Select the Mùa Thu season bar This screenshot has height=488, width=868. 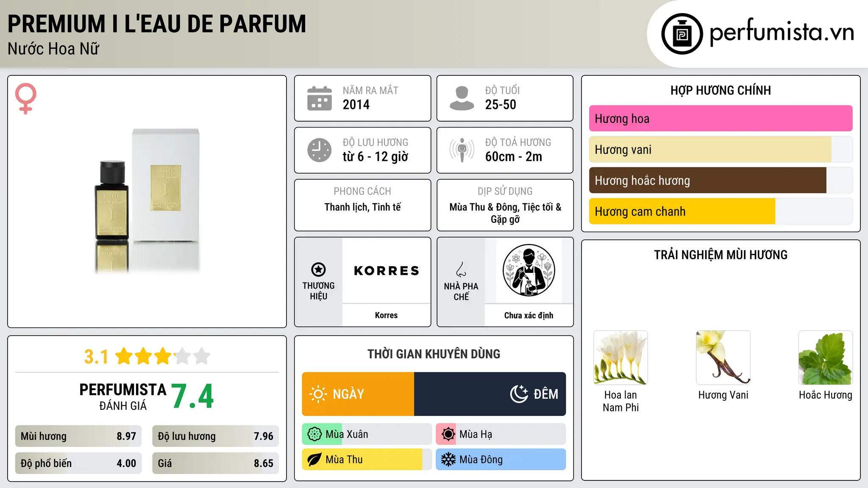[367, 460]
